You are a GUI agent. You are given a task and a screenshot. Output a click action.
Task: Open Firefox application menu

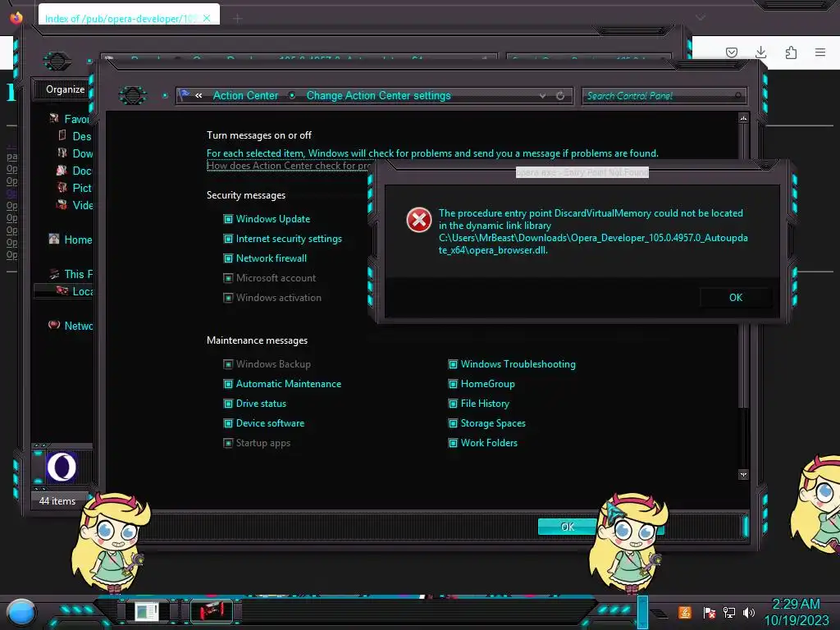(820, 52)
